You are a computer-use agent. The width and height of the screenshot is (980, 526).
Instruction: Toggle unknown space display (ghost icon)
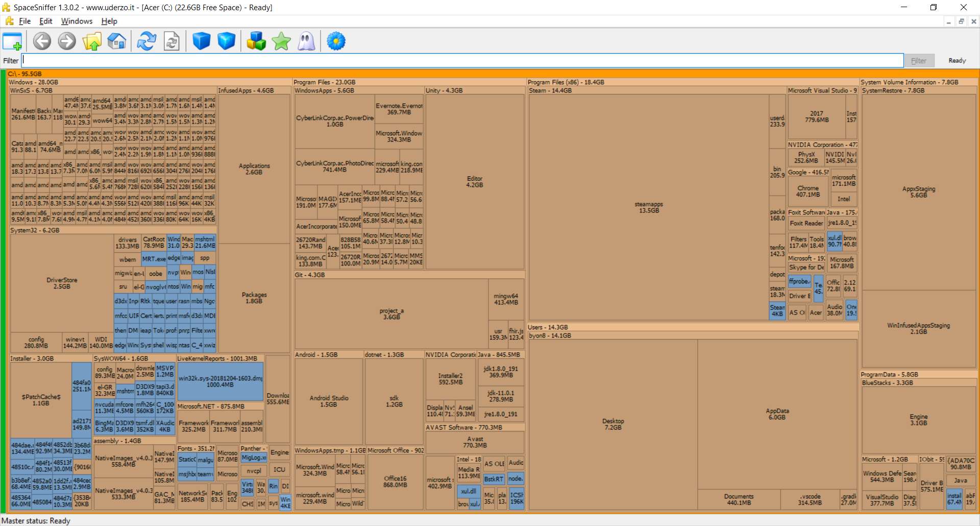tap(306, 41)
